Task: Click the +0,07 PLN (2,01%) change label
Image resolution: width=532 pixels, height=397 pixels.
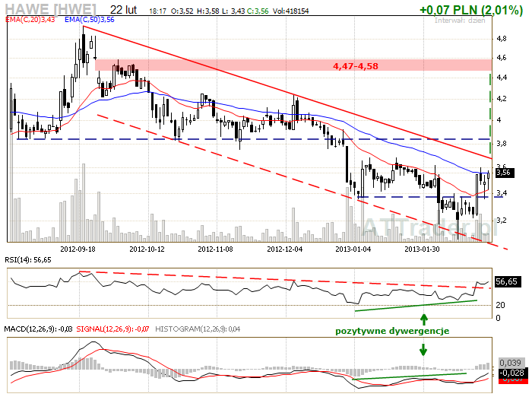Action: pyautogui.click(x=471, y=10)
